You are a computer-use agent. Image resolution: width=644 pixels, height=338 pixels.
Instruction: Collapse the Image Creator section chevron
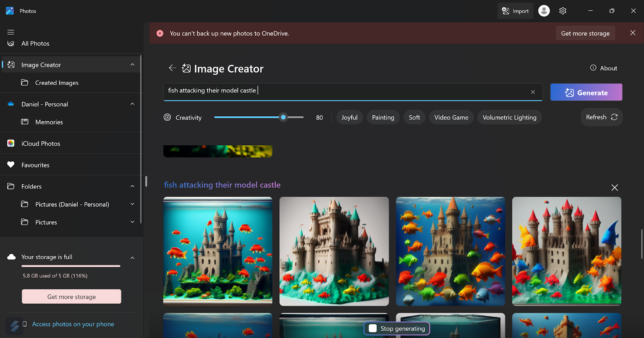(x=132, y=65)
